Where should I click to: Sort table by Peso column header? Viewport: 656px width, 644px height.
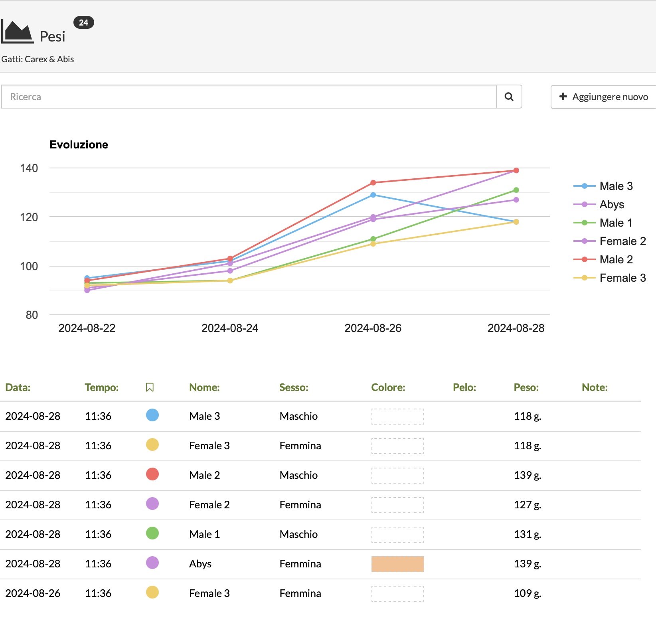point(526,387)
